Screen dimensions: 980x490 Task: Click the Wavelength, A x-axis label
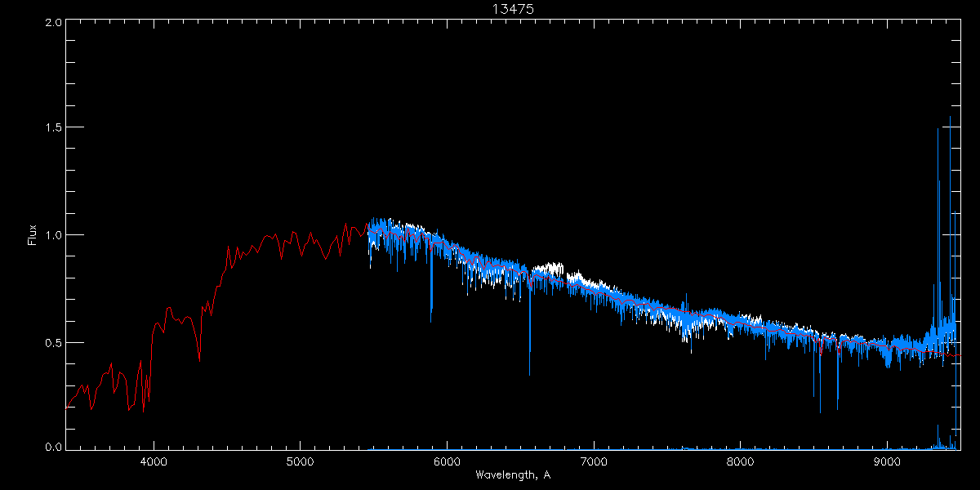click(x=512, y=475)
